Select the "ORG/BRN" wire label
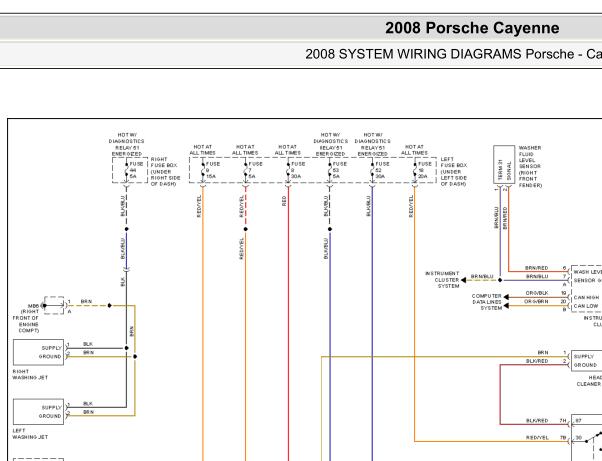This screenshot has height=461, width=602. click(536, 302)
